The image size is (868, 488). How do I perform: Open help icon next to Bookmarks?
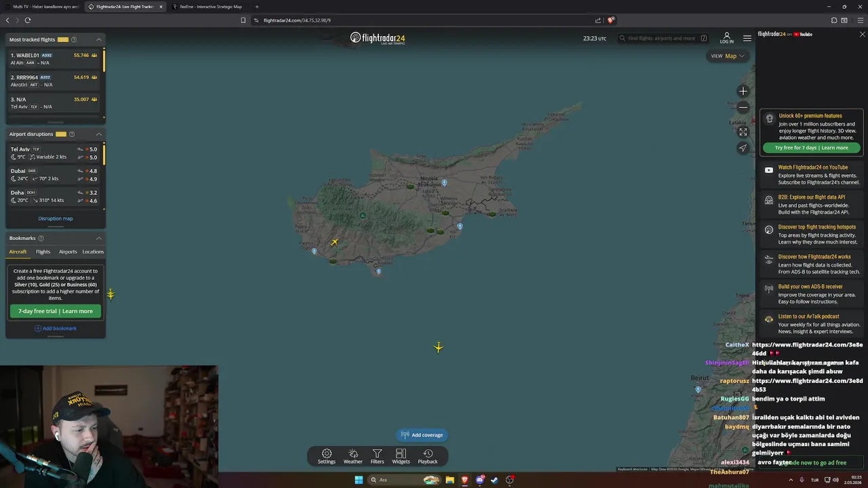41,238
